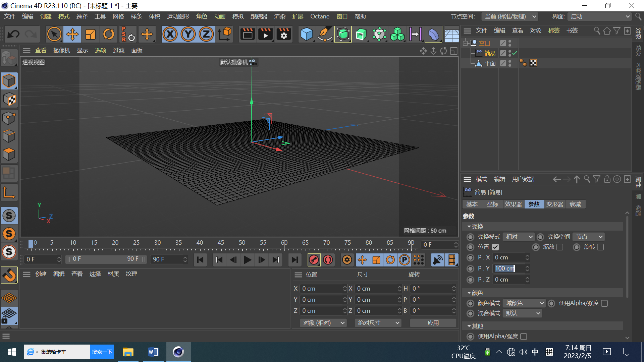Open Render Settings gear clapperboard
Viewport: 644px width, 362px height.
[284, 34]
